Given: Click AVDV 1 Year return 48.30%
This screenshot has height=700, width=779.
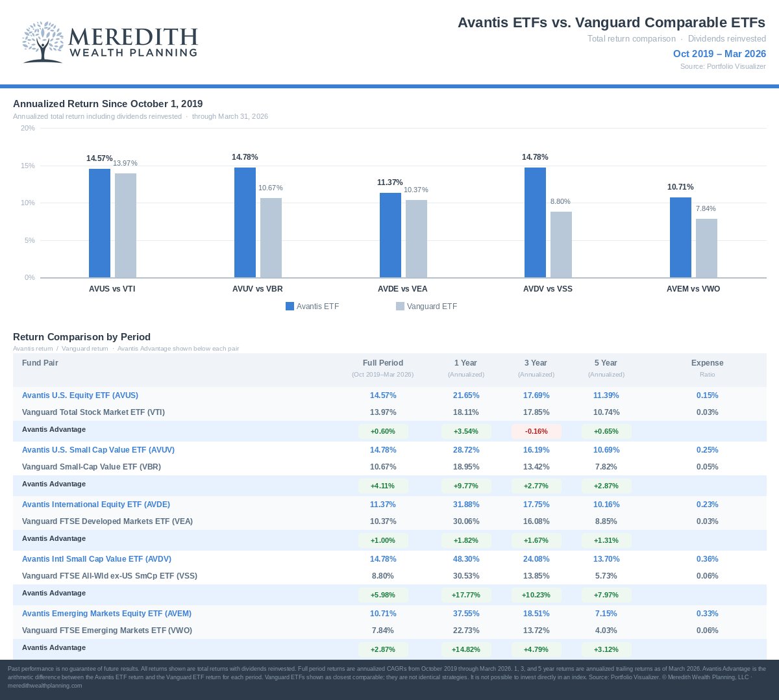Looking at the screenshot, I should point(466,559).
